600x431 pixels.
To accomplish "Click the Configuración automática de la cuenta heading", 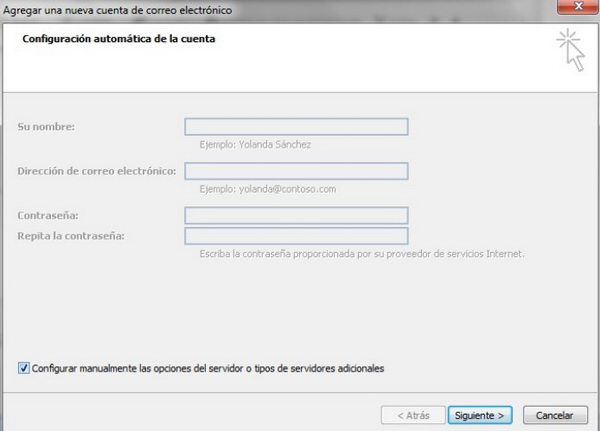I will [x=119, y=39].
